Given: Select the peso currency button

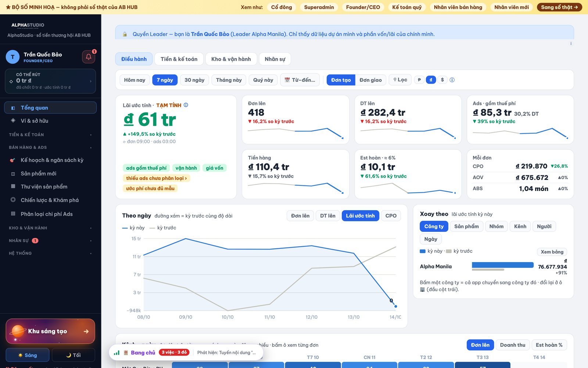Looking at the screenshot, I should [x=419, y=80].
